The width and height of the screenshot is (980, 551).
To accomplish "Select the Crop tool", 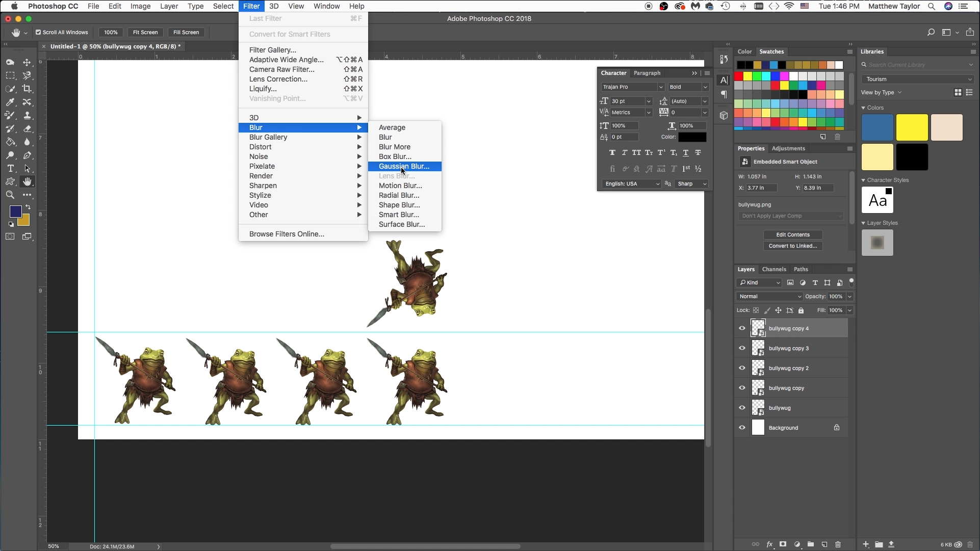I will 27,89.
